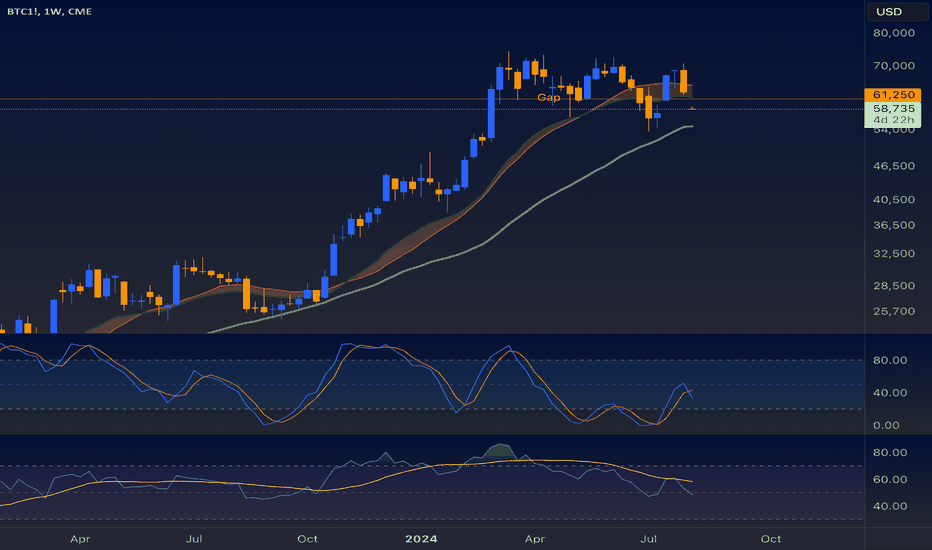Click the Apr label right of 2024

pyautogui.click(x=535, y=539)
